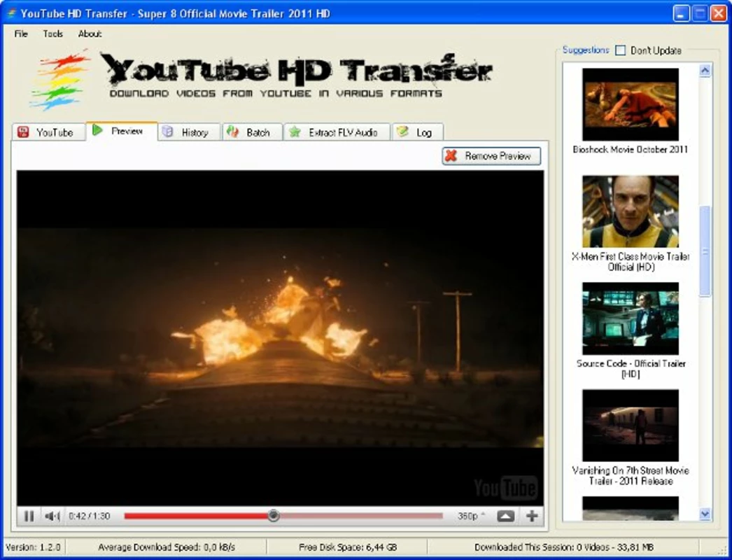This screenshot has height=560, width=732.
Task: Enable the Don't Update checkbox
Action: point(621,50)
